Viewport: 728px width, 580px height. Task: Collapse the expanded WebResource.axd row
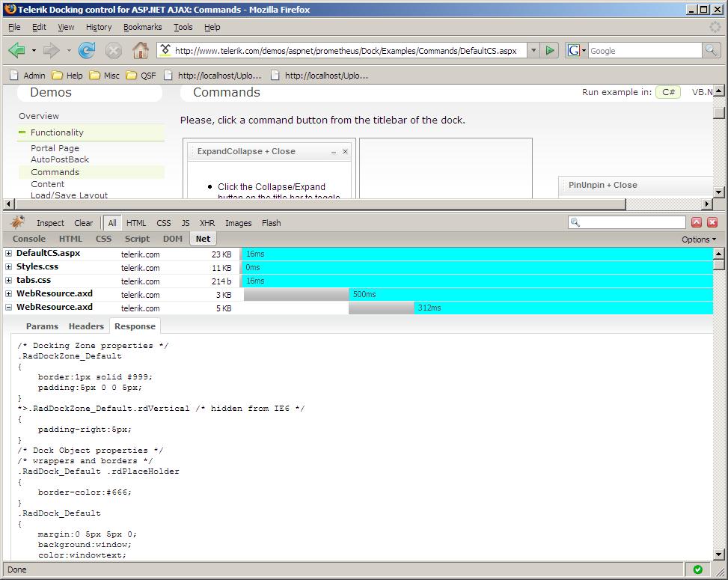(x=8, y=308)
